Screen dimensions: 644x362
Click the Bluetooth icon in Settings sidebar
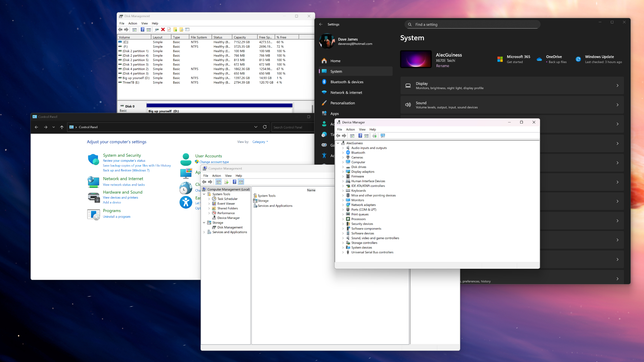(324, 82)
